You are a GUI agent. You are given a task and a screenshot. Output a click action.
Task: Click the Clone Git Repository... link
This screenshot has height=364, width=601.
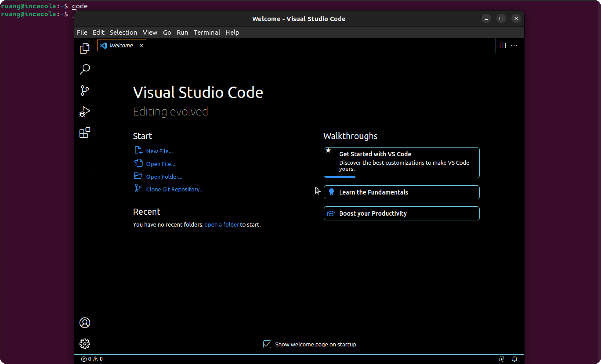click(175, 189)
